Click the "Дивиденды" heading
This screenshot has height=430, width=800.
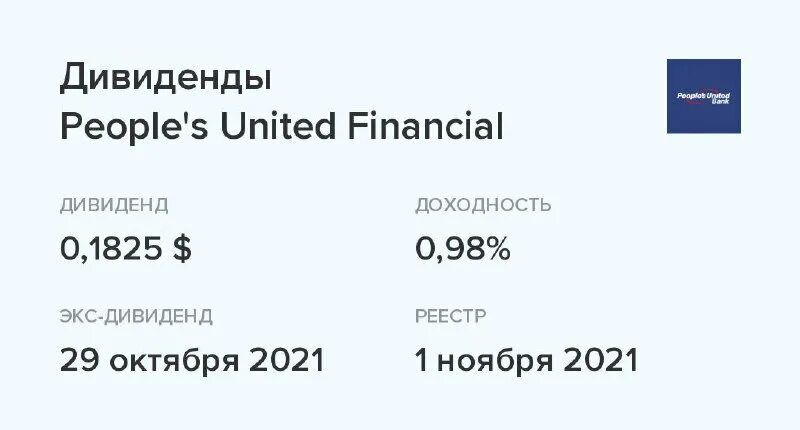click(x=165, y=78)
